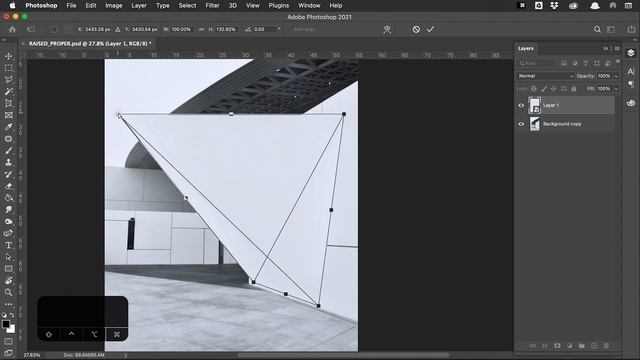Select the Pen tool
The image size is (640, 360).
coord(9,233)
